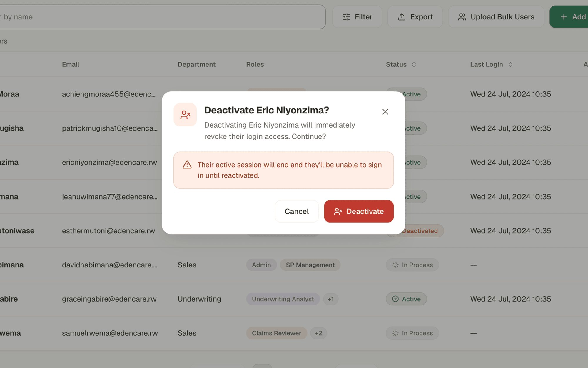The height and width of the screenshot is (368, 588).
Task: Click In Process status on samuelrwema row
Action: [x=412, y=333]
